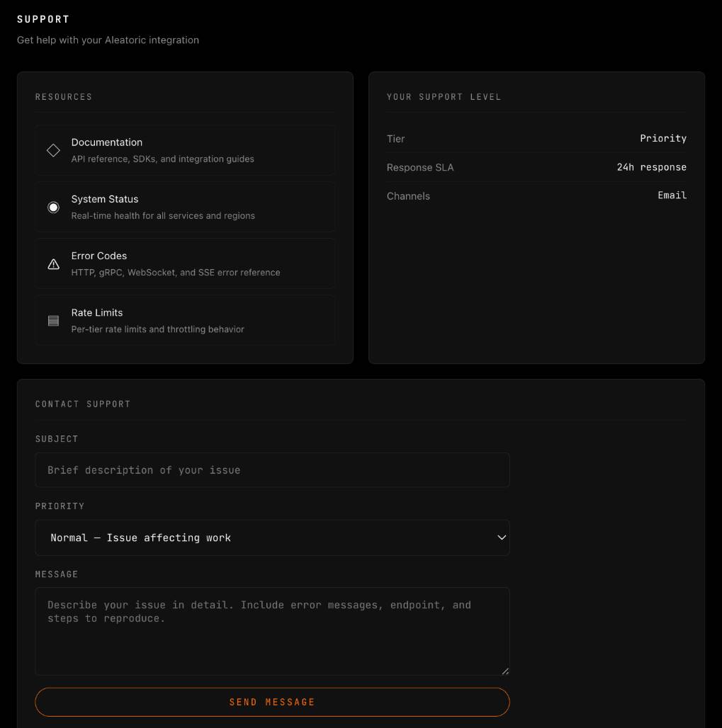Focus the Subject input field
Viewport: 722px width, 728px height.
(272, 470)
